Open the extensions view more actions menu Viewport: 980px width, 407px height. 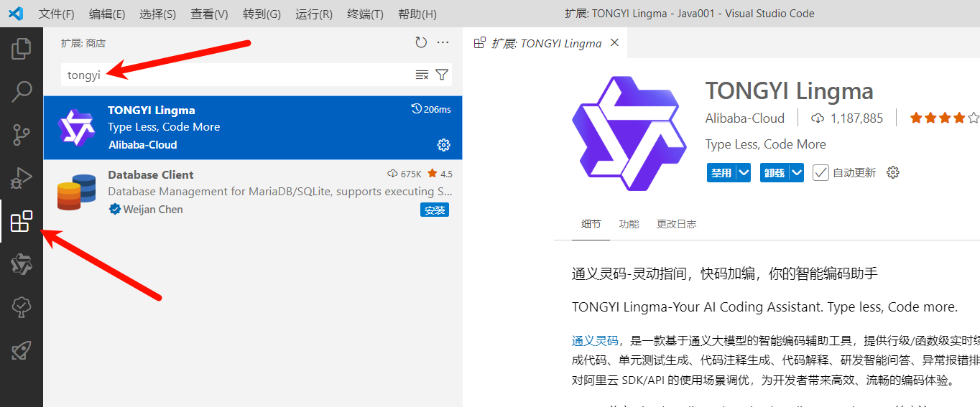443,43
